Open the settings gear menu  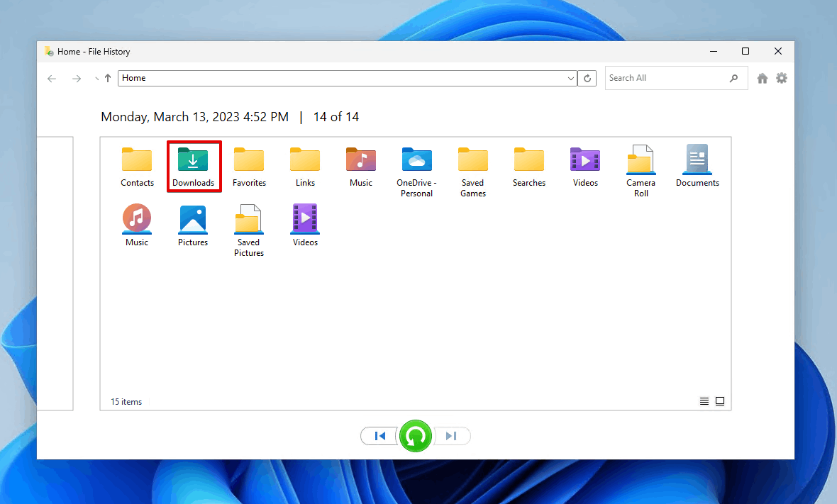point(782,79)
